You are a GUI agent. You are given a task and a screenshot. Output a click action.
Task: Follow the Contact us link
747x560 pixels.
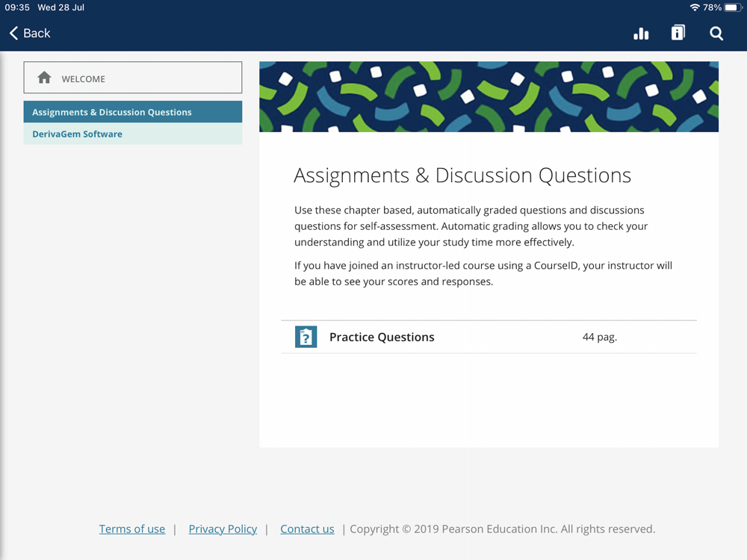tap(307, 529)
